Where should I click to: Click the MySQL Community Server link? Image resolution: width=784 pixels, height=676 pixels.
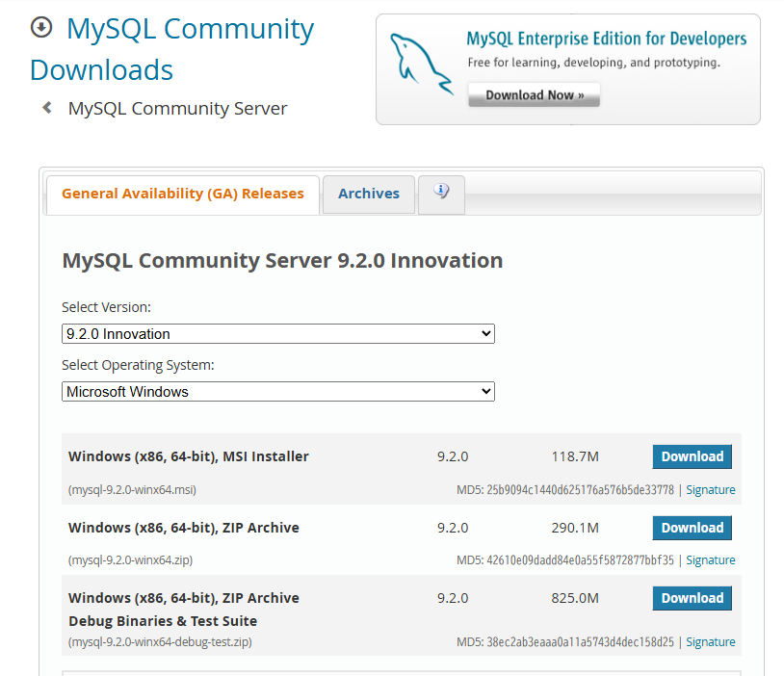point(176,108)
